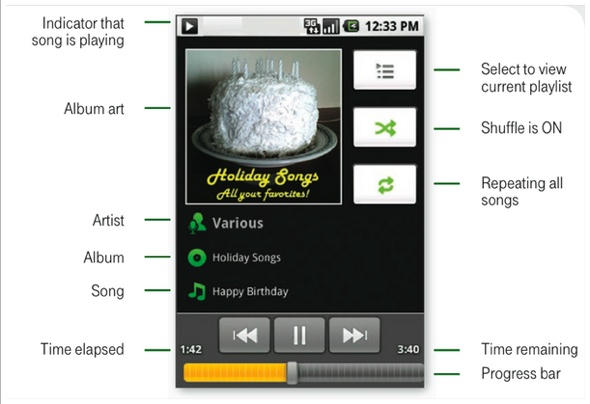Viewport: 590px width, 404px height.
Task: Tap the battery status icon
Action: point(351,26)
